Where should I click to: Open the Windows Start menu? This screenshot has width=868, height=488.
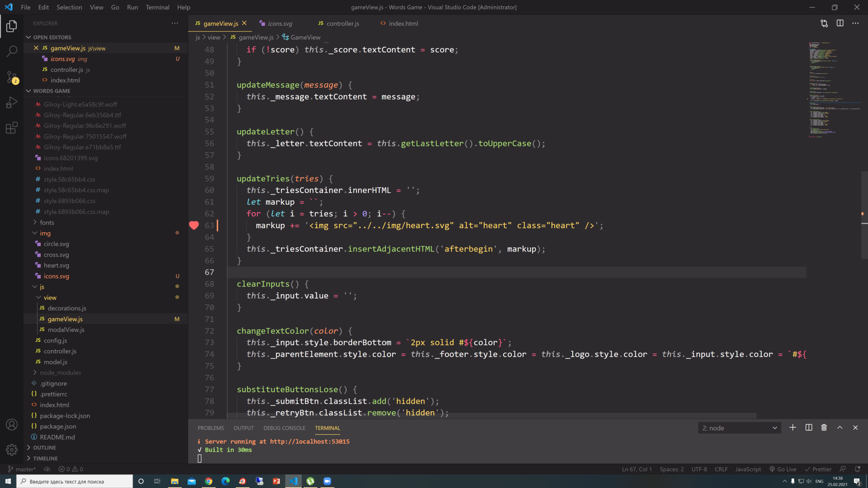pyautogui.click(x=8, y=481)
